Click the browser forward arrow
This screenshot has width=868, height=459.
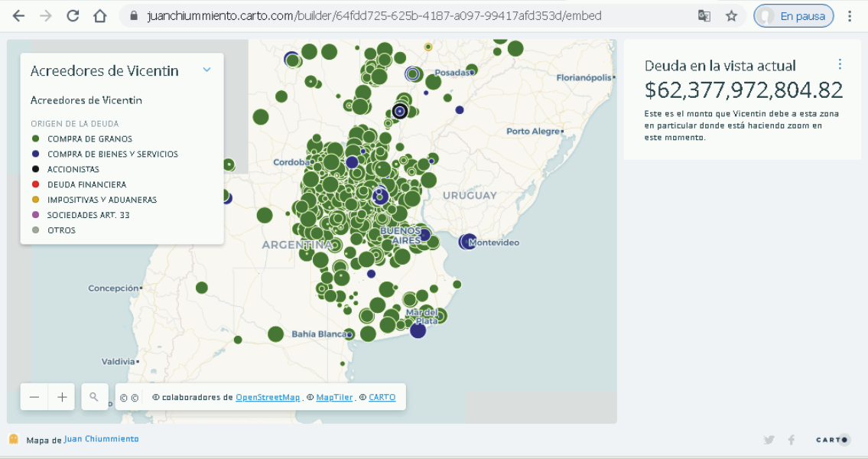(x=45, y=16)
